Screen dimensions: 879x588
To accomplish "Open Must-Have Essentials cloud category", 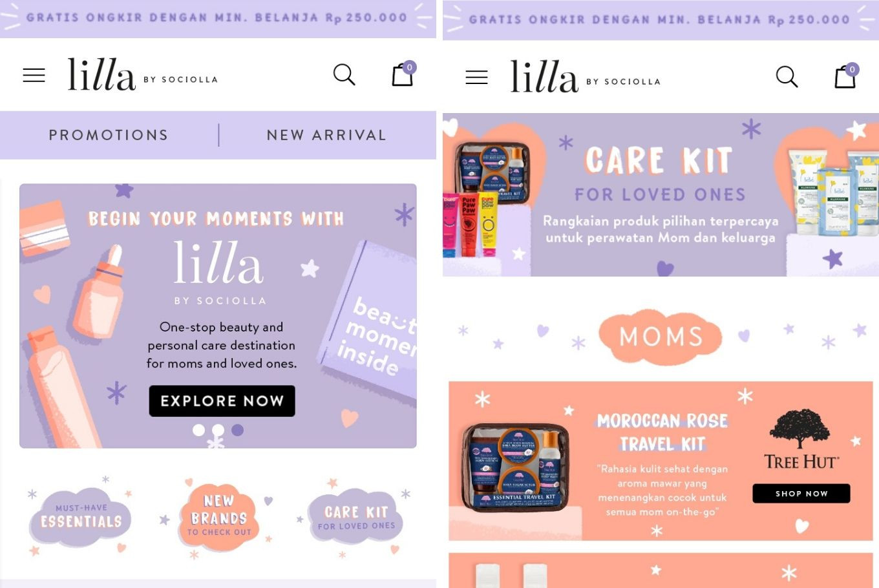I will coord(81,516).
